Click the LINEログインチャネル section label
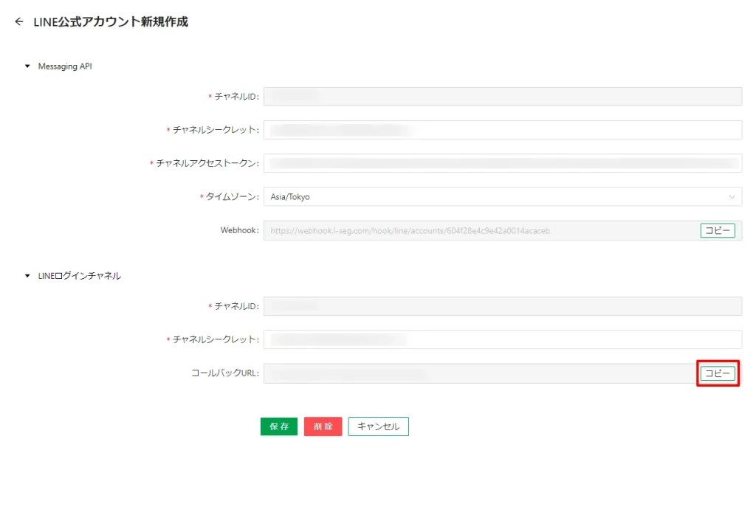The height and width of the screenshot is (532, 756). pyautogui.click(x=80, y=276)
